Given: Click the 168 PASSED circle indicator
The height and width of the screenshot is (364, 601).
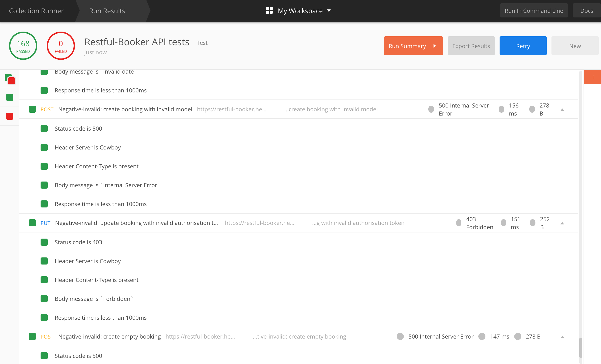Looking at the screenshot, I should (23, 46).
